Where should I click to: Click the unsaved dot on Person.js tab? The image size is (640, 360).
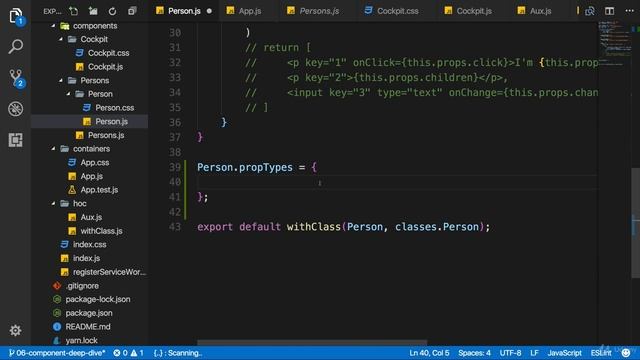[x=209, y=11]
